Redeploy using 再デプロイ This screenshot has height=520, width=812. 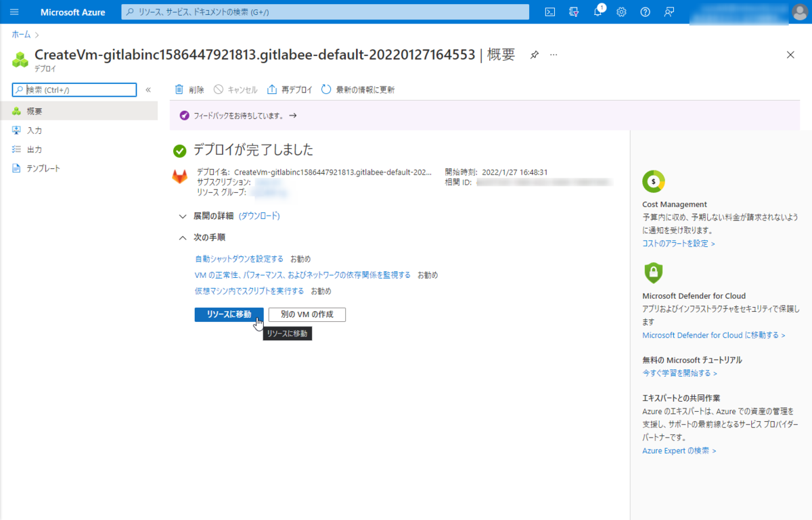[290, 89]
